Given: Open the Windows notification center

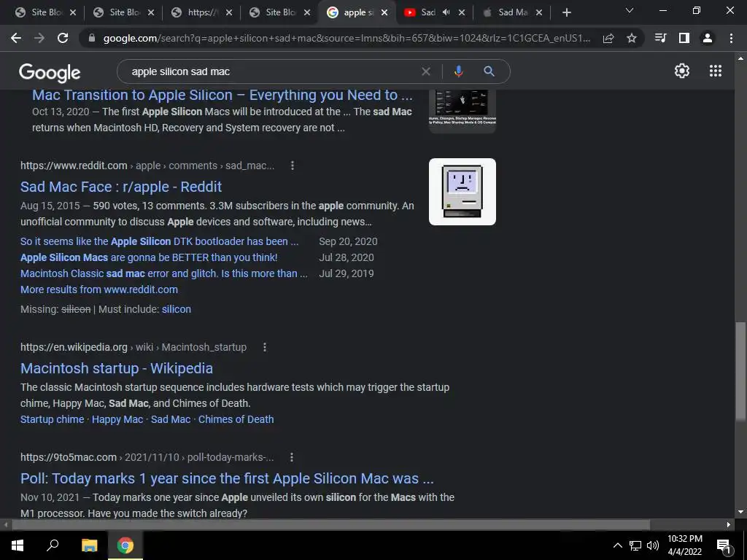Looking at the screenshot, I should [724, 545].
